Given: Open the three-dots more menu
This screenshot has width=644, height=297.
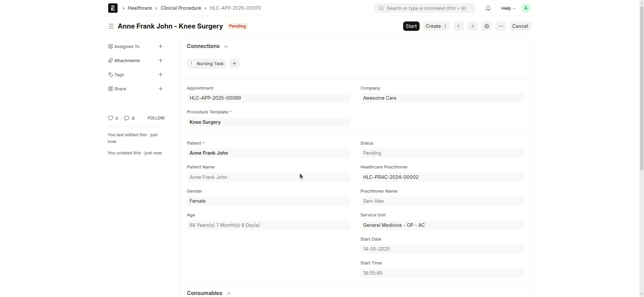Looking at the screenshot, I should (501, 26).
